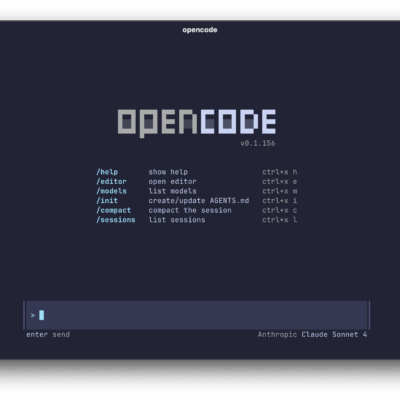Focus the prompt input box
The image size is (400, 400).
(x=197, y=315)
